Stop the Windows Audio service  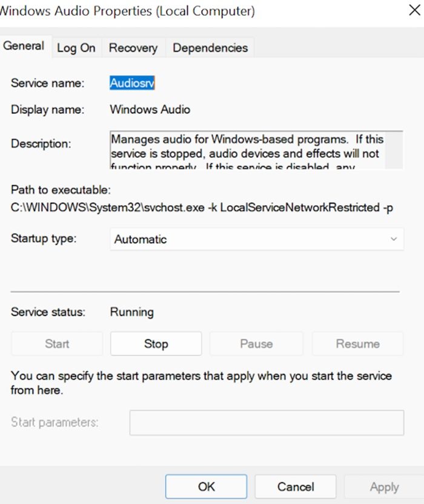[x=156, y=344]
